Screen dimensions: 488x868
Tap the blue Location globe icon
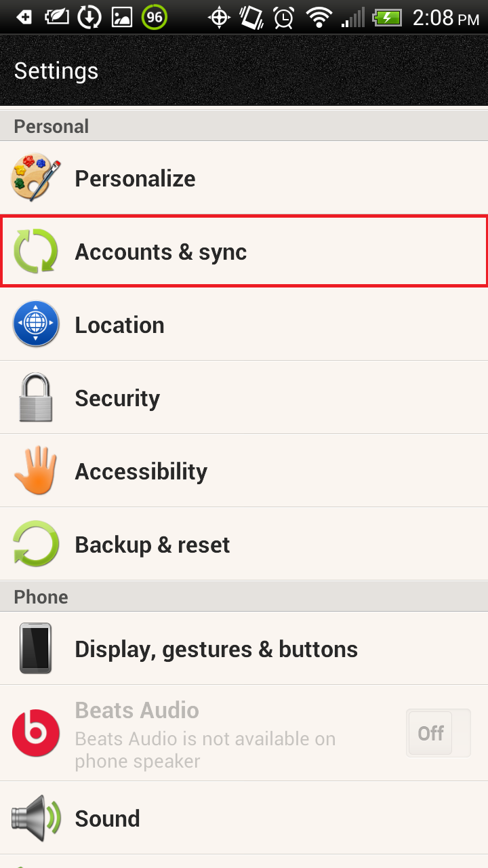pyautogui.click(x=36, y=324)
